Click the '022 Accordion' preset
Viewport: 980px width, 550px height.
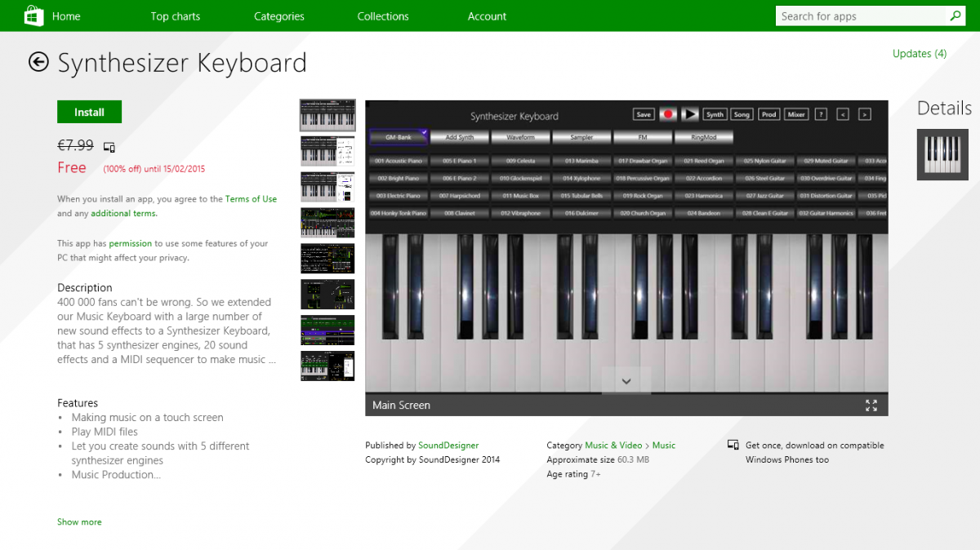click(x=703, y=178)
